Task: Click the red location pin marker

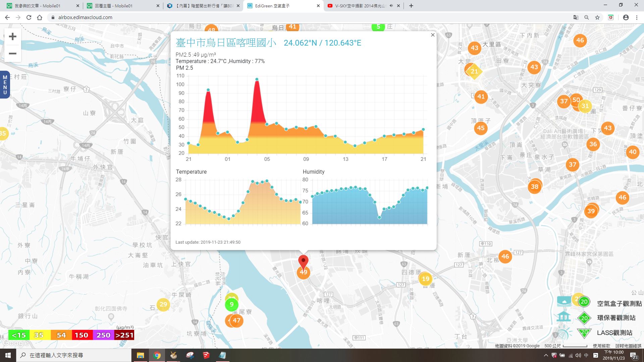Action: [x=303, y=262]
